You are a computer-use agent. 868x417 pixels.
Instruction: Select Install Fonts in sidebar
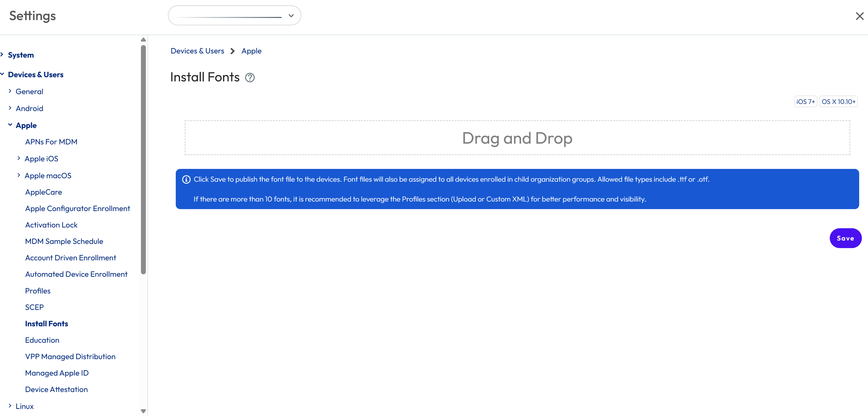(47, 324)
